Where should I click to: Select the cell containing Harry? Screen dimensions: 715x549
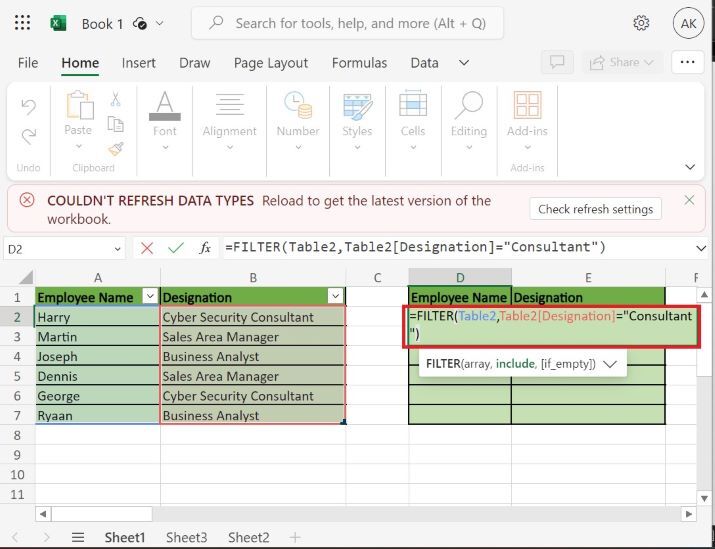pos(98,317)
